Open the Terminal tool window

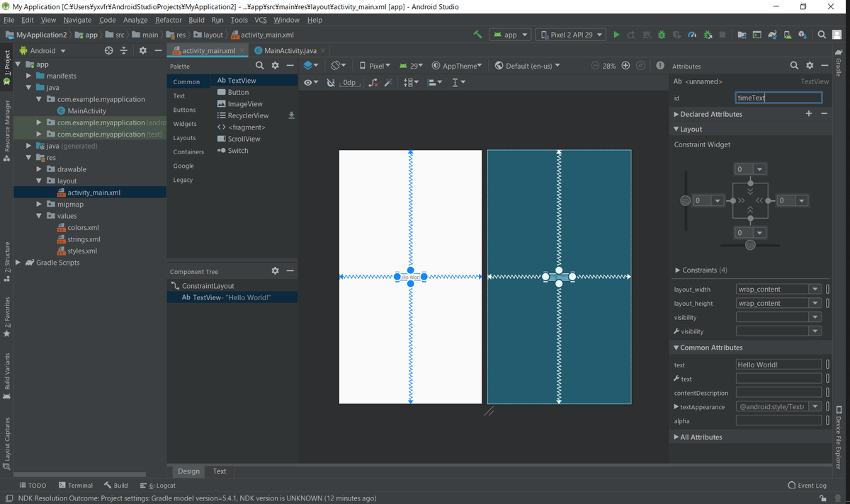(x=76, y=486)
